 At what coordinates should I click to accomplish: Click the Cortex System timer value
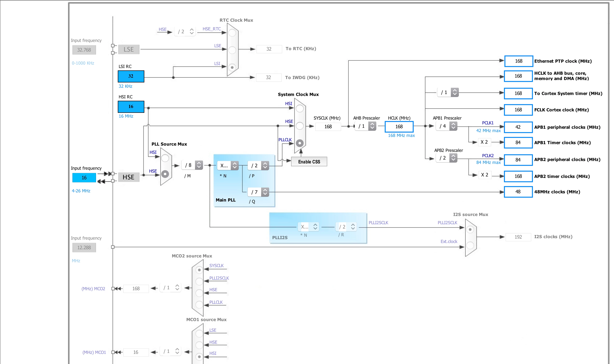coord(518,94)
